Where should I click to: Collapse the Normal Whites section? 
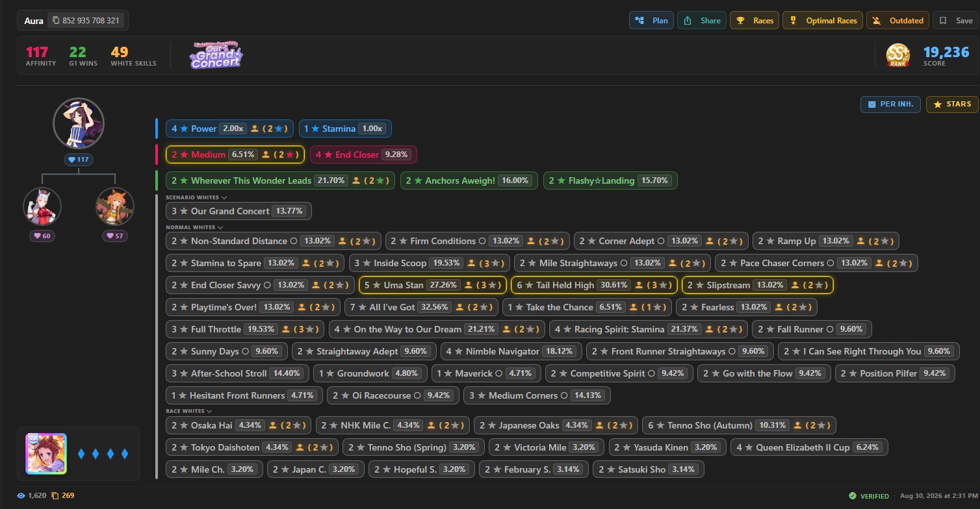194,227
